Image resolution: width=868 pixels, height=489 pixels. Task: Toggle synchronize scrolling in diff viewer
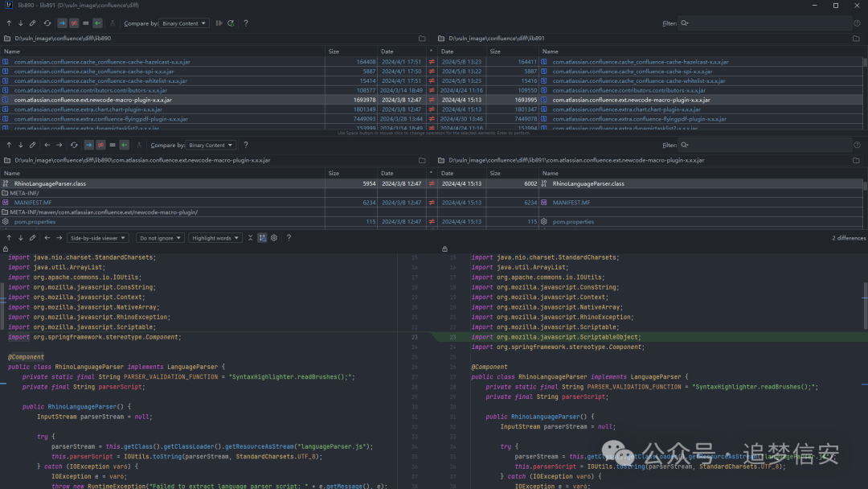(x=262, y=238)
